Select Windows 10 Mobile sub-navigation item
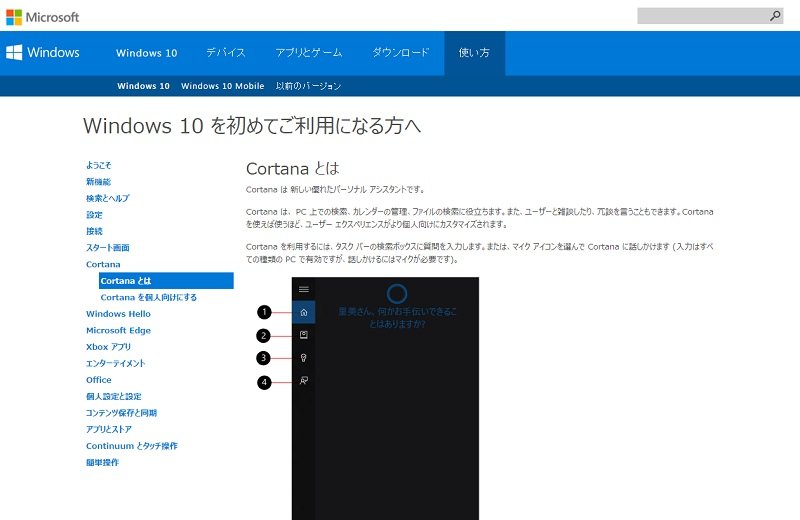The image size is (800, 520). (222, 86)
